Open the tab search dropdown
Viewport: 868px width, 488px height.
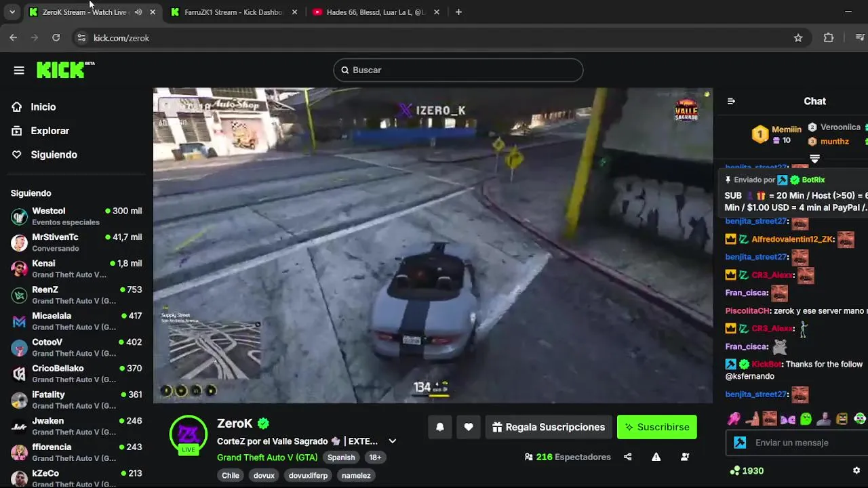tap(12, 12)
